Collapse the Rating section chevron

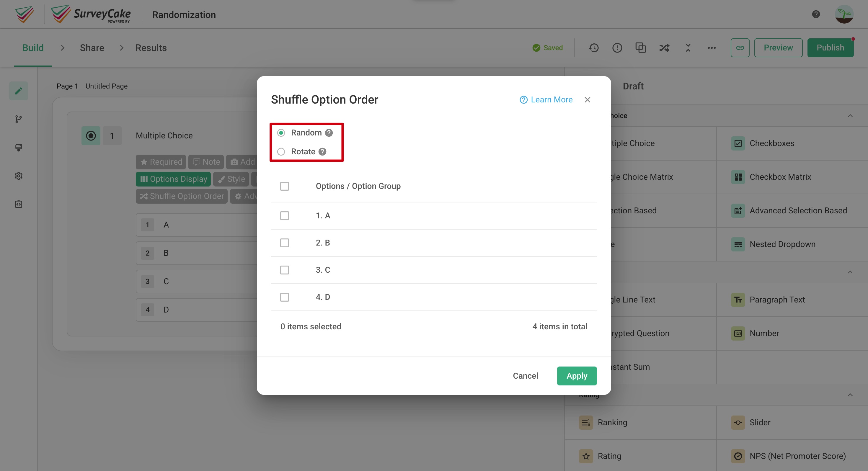(x=850, y=395)
